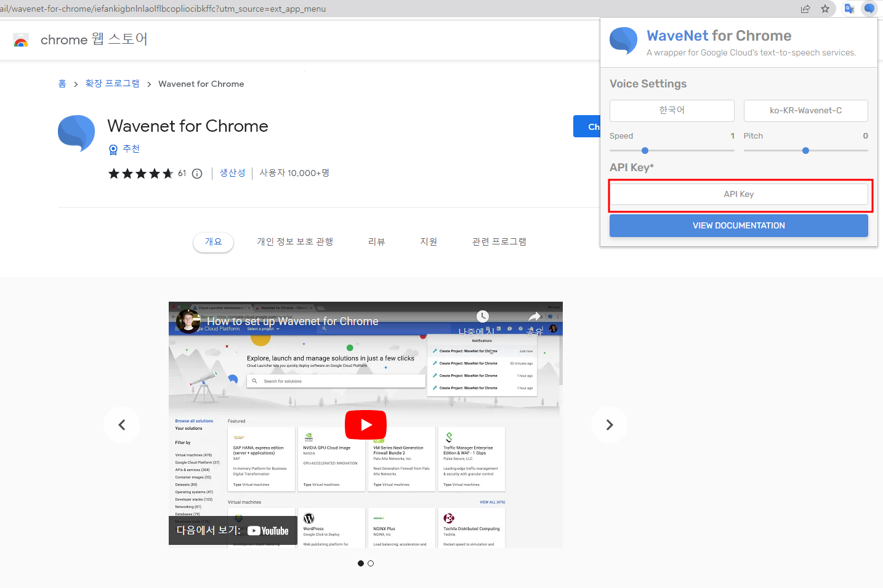The image size is (883, 588).
Task: Click the 사용자 10,000+명 user count text
Action: [x=294, y=174]
